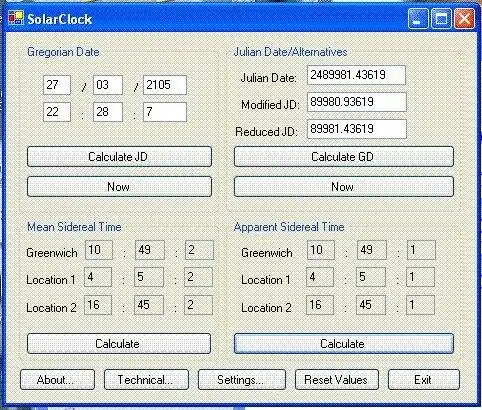Click Apparent Sidereal Location 1 minutes field
Viewport: 482px width, 410px height.
pos(371,277)
